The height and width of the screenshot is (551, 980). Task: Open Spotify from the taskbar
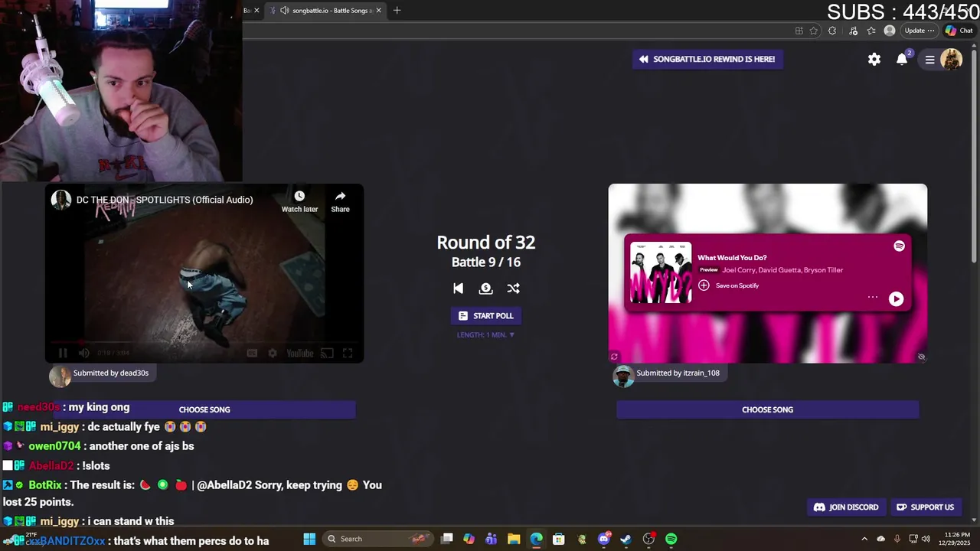click(x=671, y=539)
